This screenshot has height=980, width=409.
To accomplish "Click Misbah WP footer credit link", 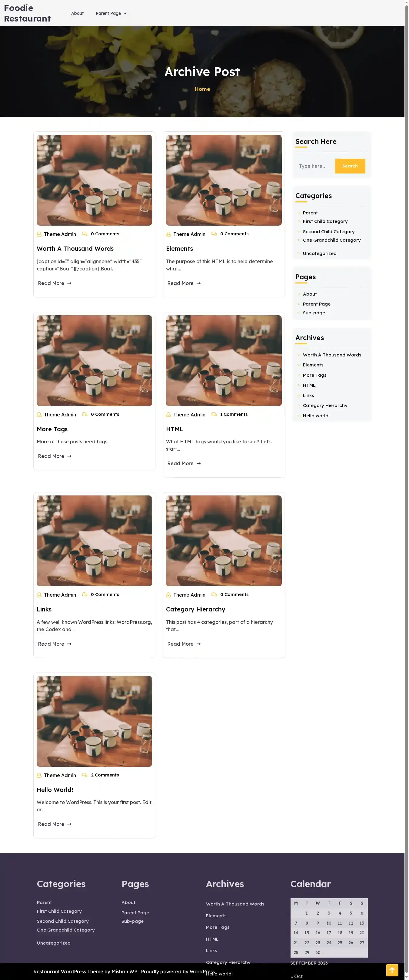I will (124, 971).
